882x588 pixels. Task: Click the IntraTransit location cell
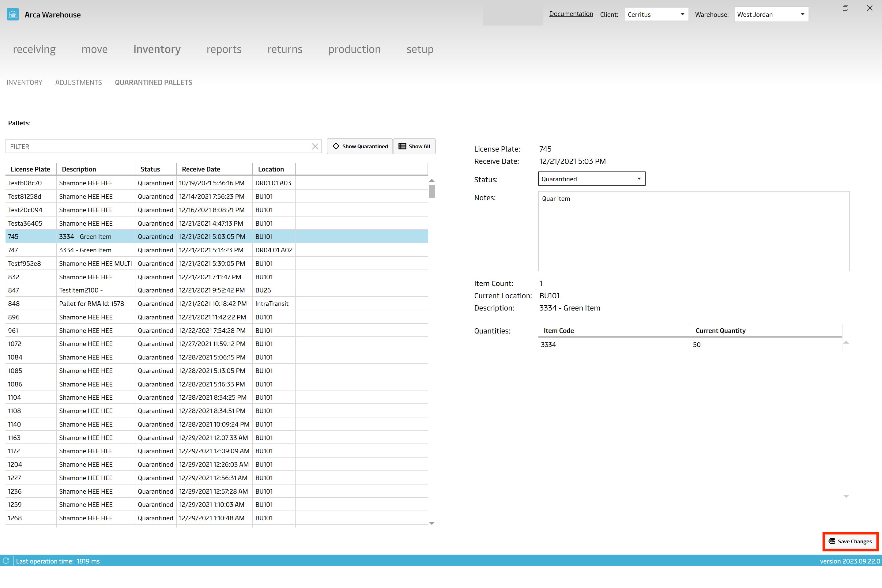274,304
